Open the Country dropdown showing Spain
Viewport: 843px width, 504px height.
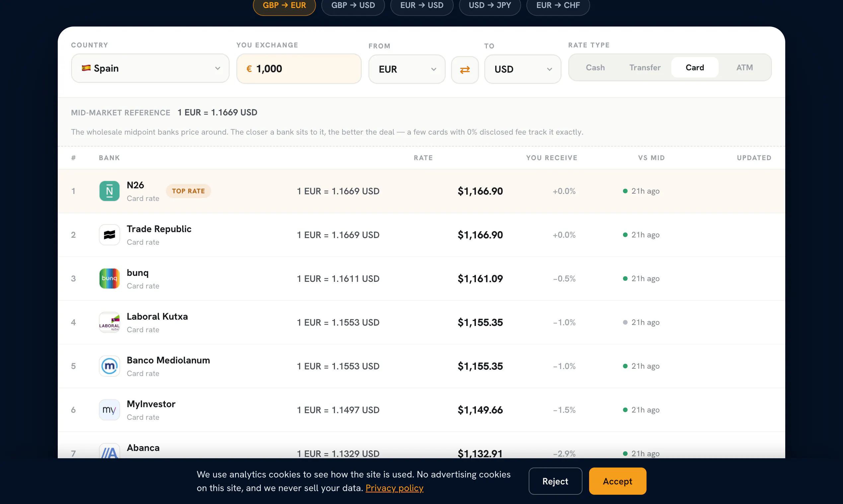[x=150, y=68]
